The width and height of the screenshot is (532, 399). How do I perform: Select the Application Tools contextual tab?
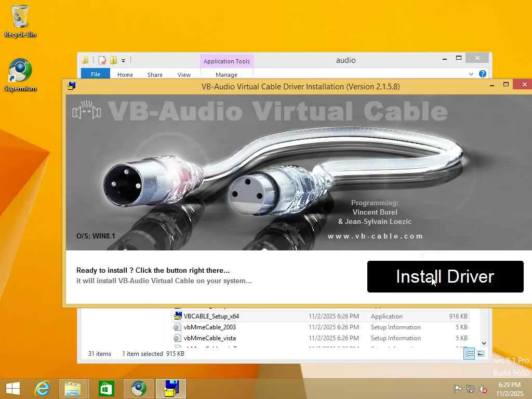point(227,61)
